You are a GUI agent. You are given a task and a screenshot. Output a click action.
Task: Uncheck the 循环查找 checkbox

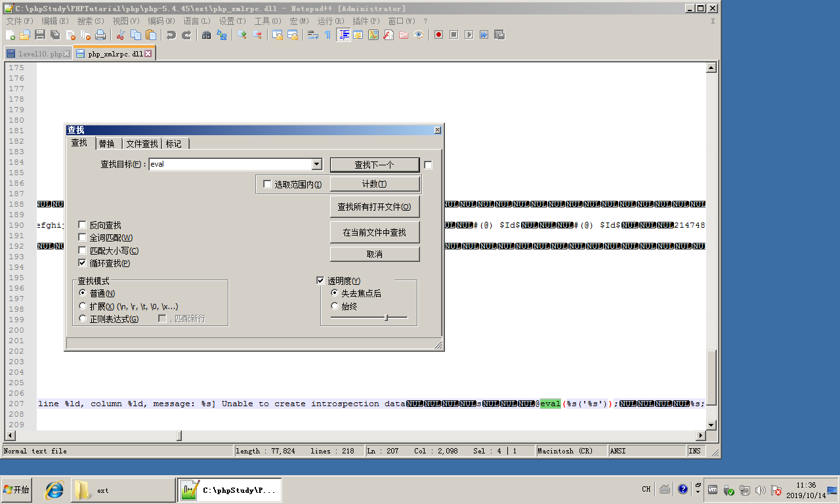tap(82, 263)
